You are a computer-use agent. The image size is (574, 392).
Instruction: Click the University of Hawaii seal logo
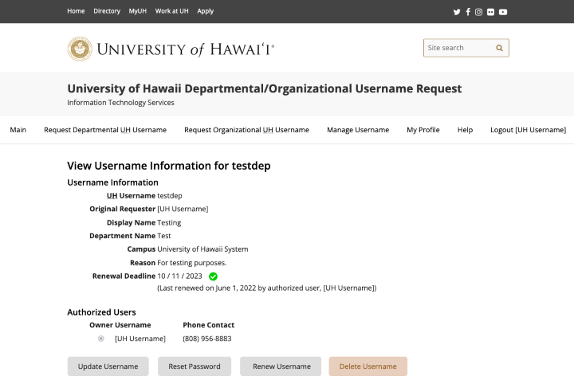pyautogui.click(x=80, y=49)
